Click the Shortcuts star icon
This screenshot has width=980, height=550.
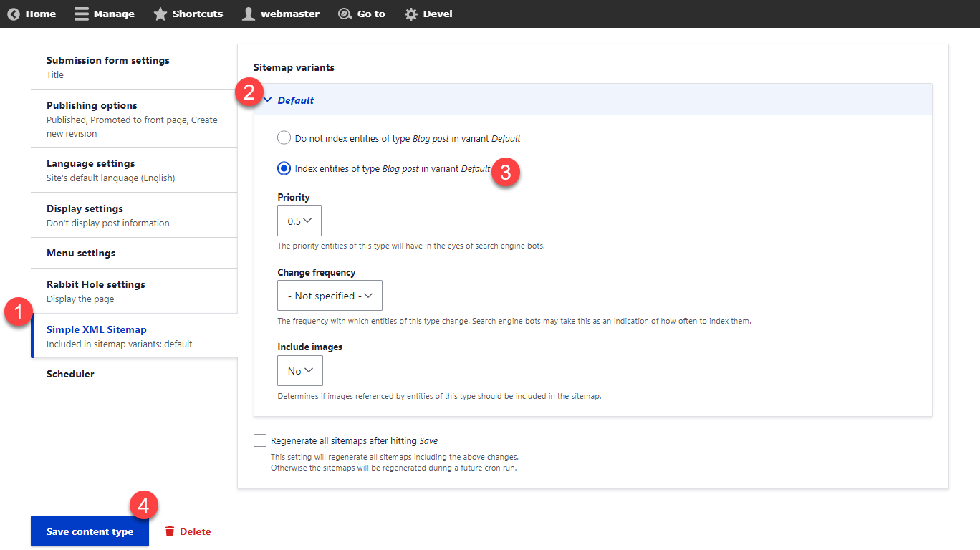pyautogui.click(x=160, y=14)
